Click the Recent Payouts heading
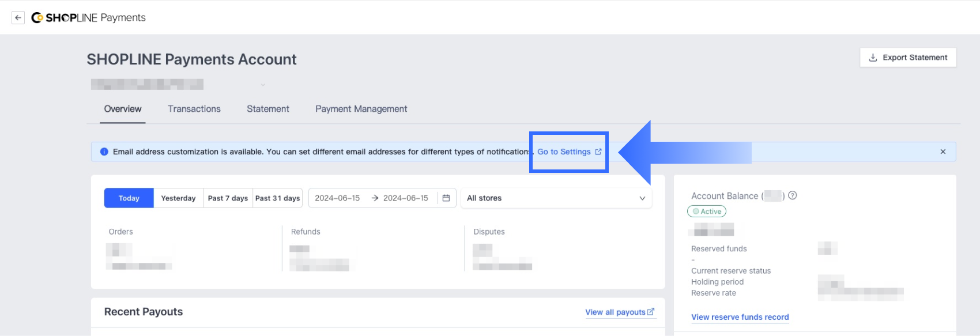980x336 pixels. pyautogui.click(x=144, y=312)
